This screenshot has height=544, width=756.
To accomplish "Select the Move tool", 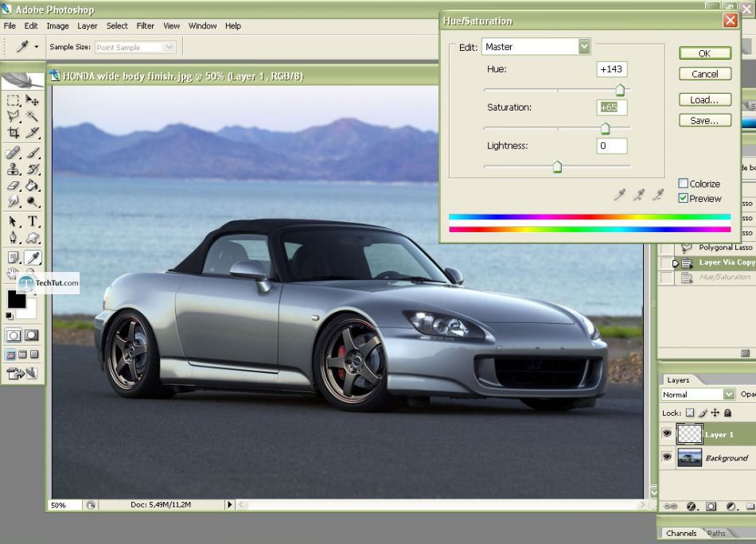I will click(32, 100).
